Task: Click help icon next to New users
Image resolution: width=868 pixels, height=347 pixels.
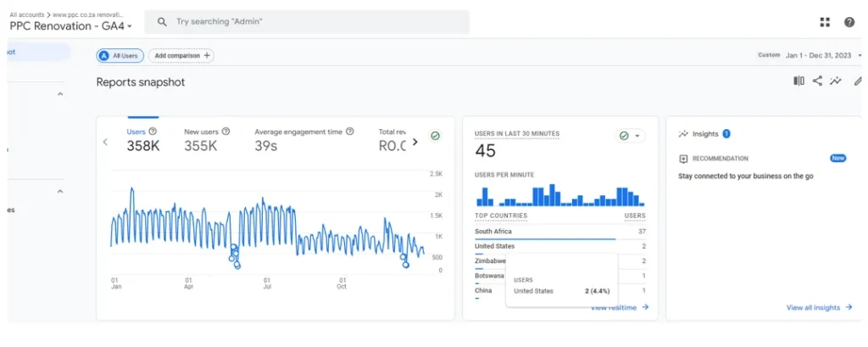Action: pyautogui.click(x=226, y=132)
